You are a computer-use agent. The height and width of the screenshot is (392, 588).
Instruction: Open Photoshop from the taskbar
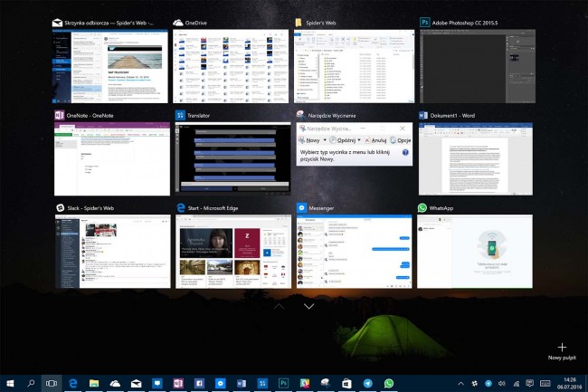point(283,383)
